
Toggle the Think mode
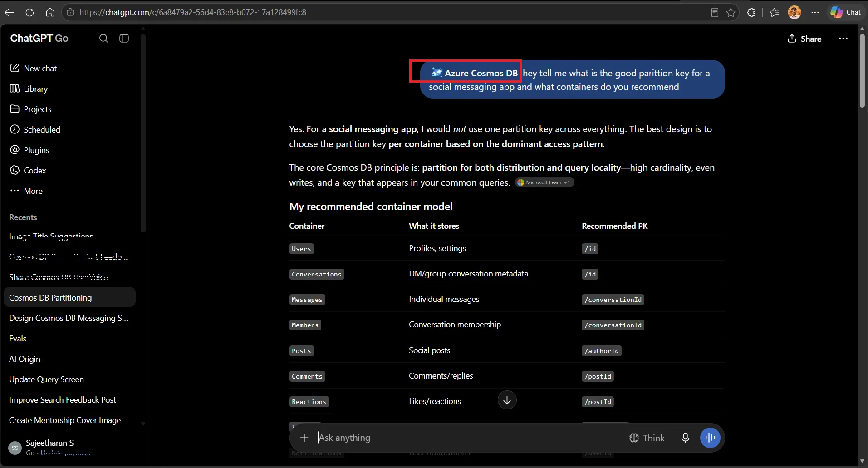647,438
